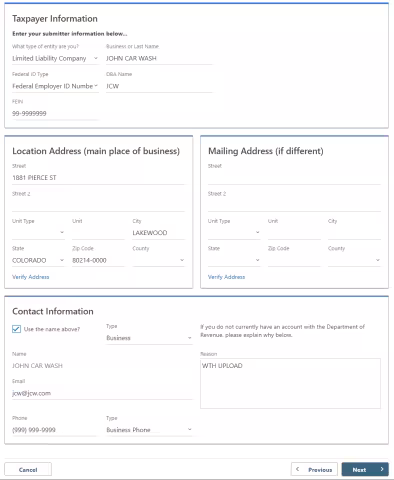The width and height of the screenshot is (394, 480).
Task: Click Location Address Zip Code field 80214-0000
Action: 98,260
